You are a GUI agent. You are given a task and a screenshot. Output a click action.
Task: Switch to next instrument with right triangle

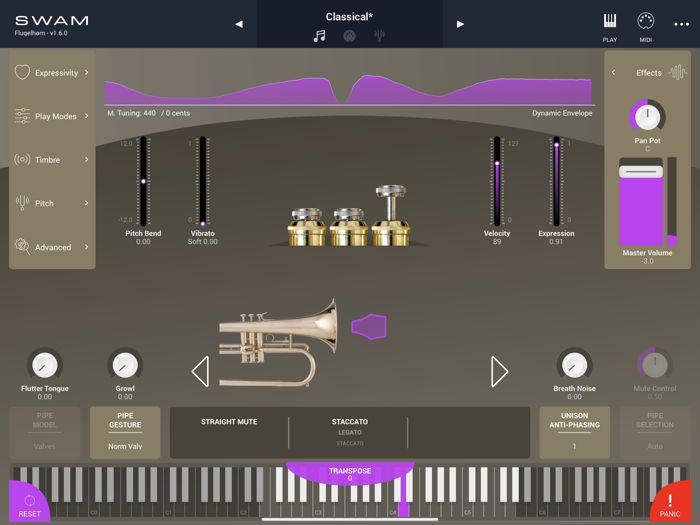pos(499,371)
